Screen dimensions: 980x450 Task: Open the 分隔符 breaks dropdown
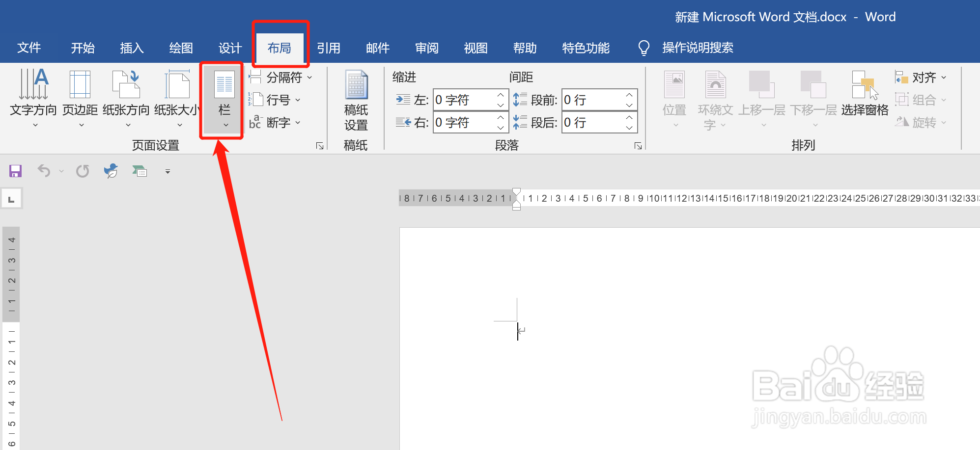280,77
